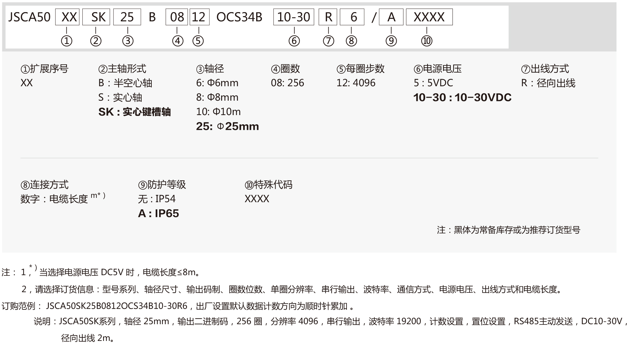Image resolution: width=627 pixels, height=364 pixels.
Task: Click the value 无：IP54
Action: coord(157,199)
